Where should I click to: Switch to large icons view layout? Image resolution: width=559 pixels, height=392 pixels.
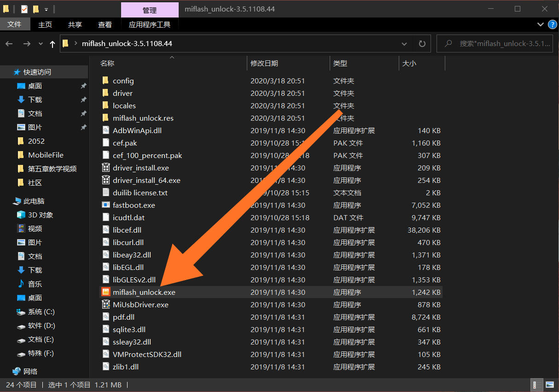[549, 384]
